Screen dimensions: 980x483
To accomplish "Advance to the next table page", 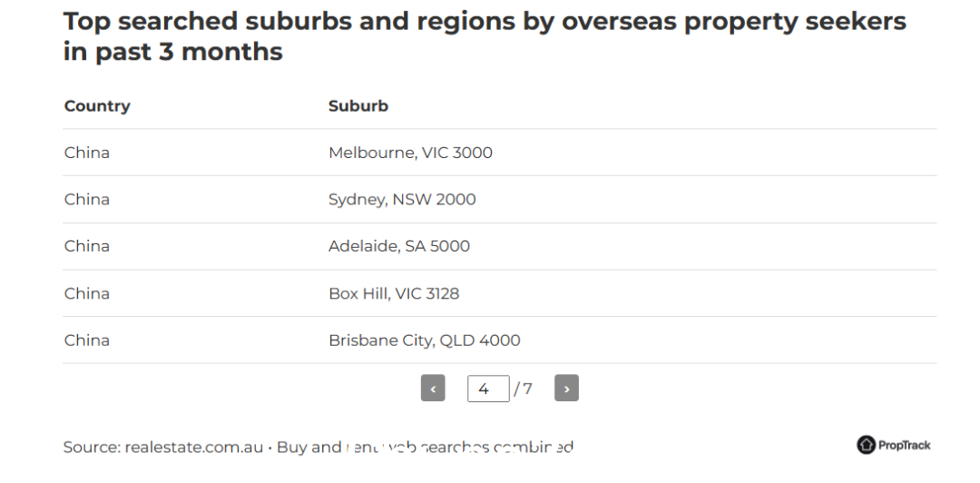I will click(566, 388).
